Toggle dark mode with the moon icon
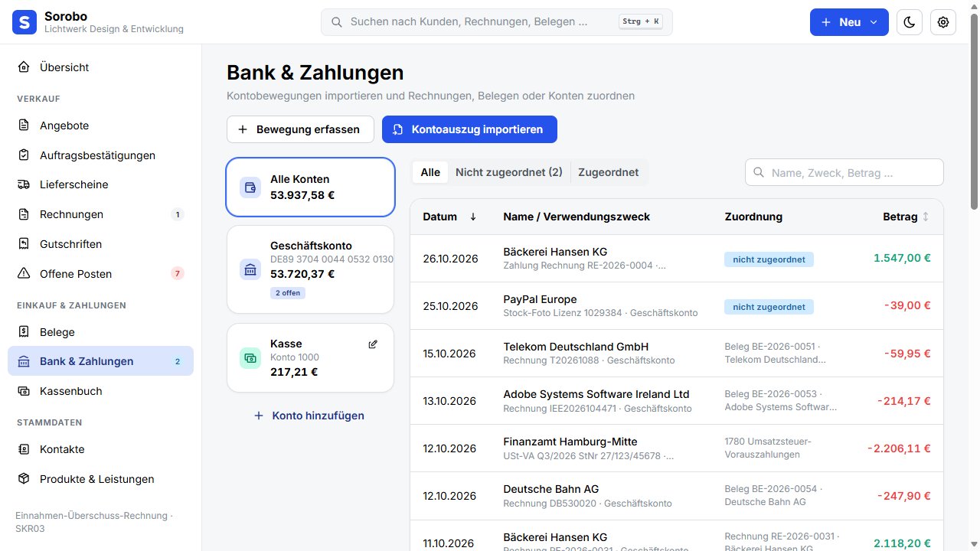Image resolution: width=980 pixels, height=551 pixels. (x=909, y=22)
